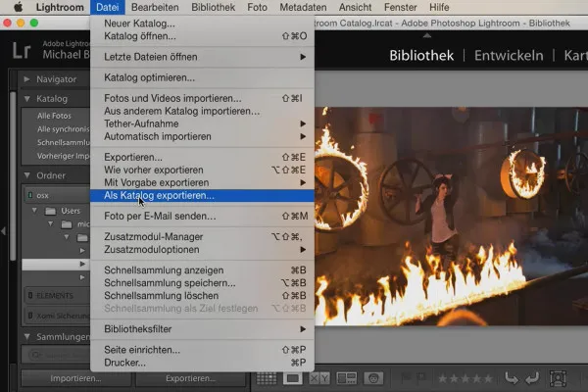The image size is (588, 392).
Task: Click the Exportieren button below panel
Action: click(x=190, y=378)
